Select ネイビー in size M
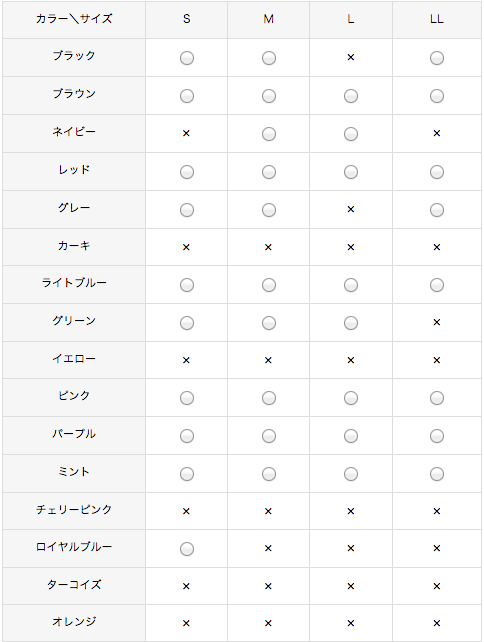The image size is (484, 642). coord(269,134)
